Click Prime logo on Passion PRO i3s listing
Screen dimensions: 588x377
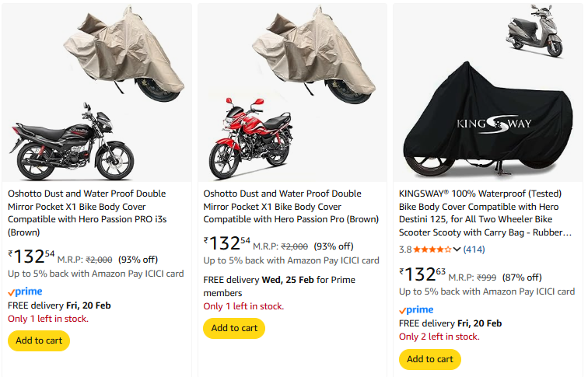point(25,291)
